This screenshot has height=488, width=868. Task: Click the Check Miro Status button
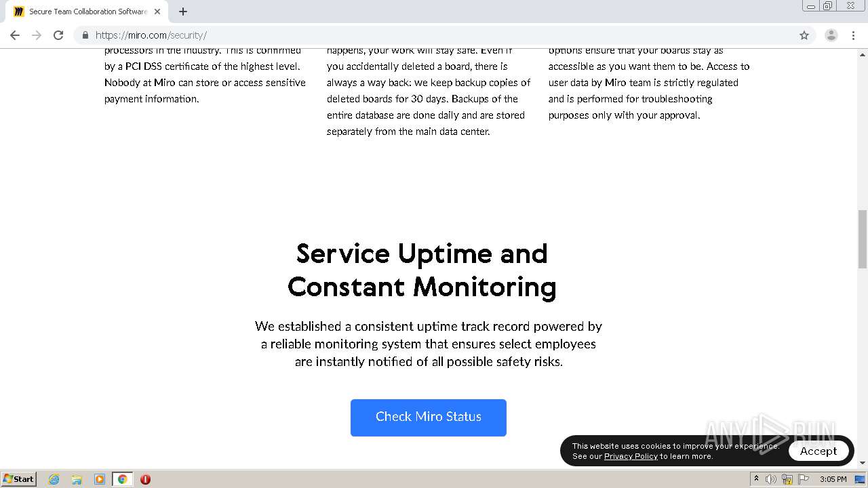pyautogui.click(x=429, y=418)
